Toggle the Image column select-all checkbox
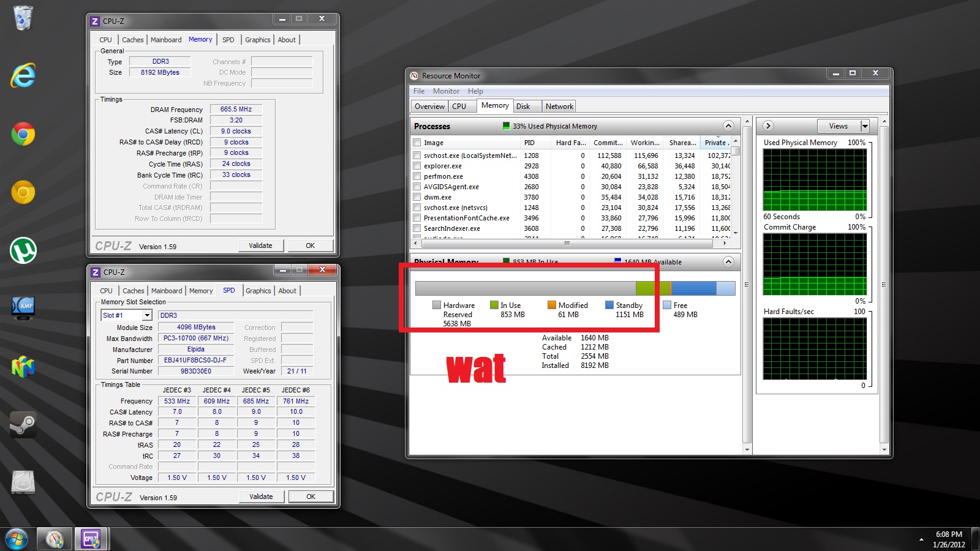The width and height of the screenshot is (980, 551). (x=417, y=143)
